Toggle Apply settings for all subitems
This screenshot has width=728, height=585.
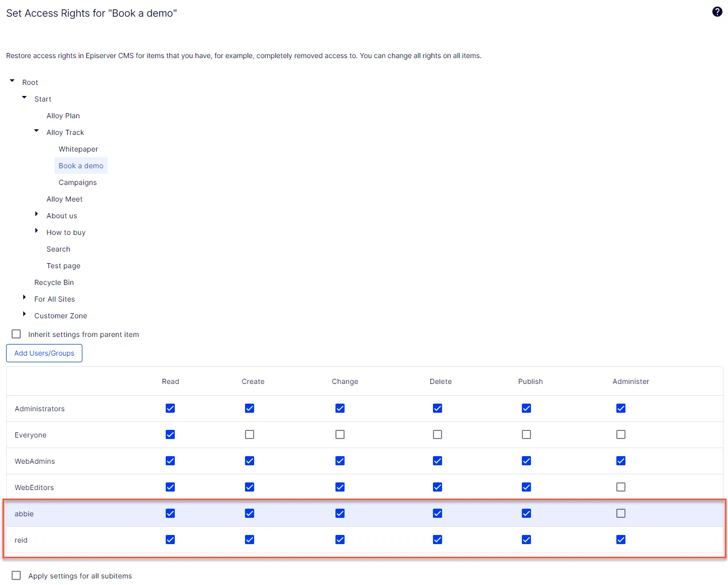pos(16,575)
